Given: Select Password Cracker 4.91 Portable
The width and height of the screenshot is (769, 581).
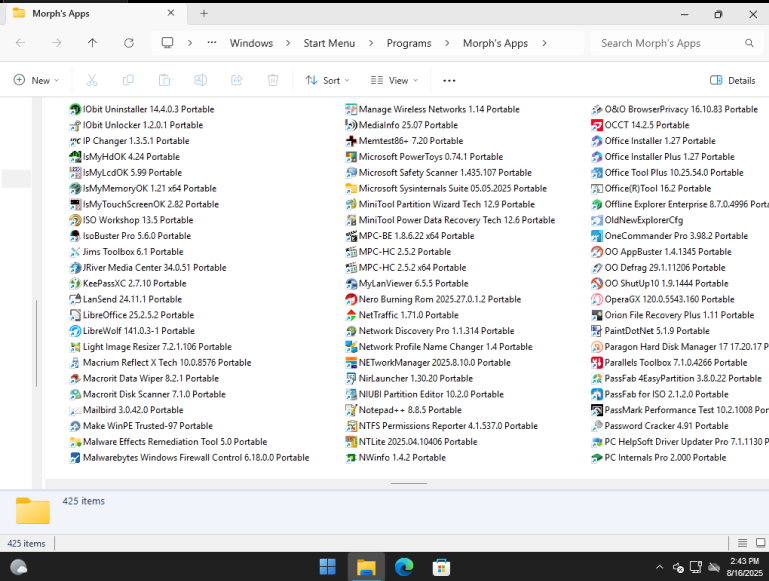Looking at the screenshot, I should tap(660, 426).
